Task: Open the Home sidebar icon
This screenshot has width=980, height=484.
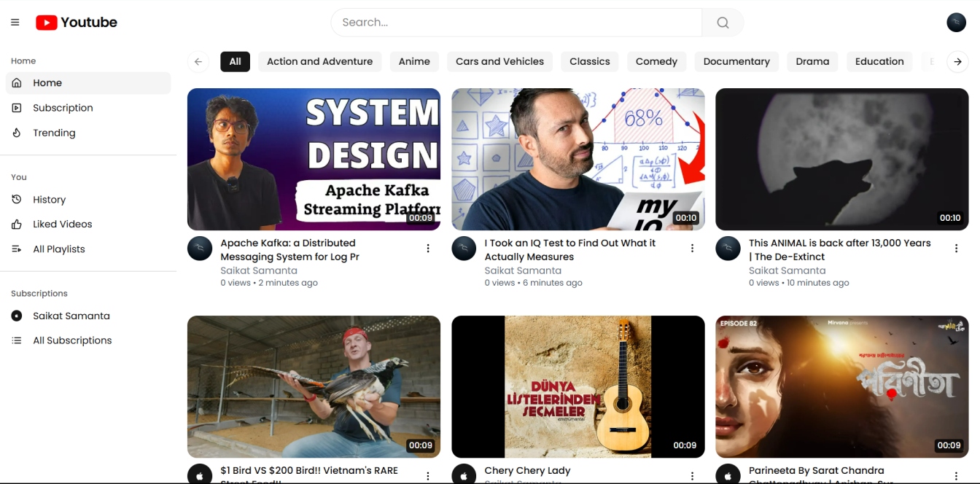Action: (17, 82)
